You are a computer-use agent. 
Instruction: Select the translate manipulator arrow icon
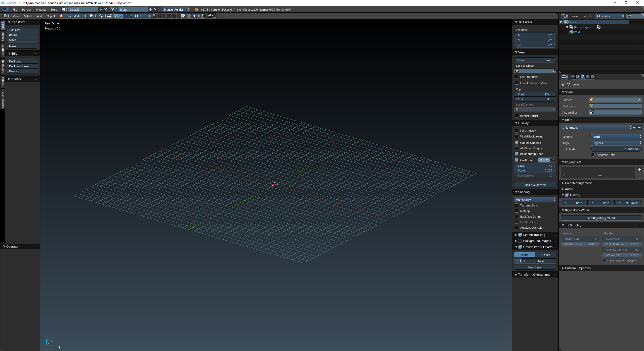120,16
